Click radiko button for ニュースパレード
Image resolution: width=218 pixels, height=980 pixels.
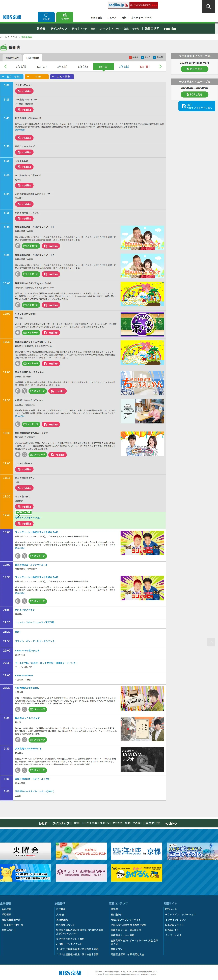(x=24, y=469)
